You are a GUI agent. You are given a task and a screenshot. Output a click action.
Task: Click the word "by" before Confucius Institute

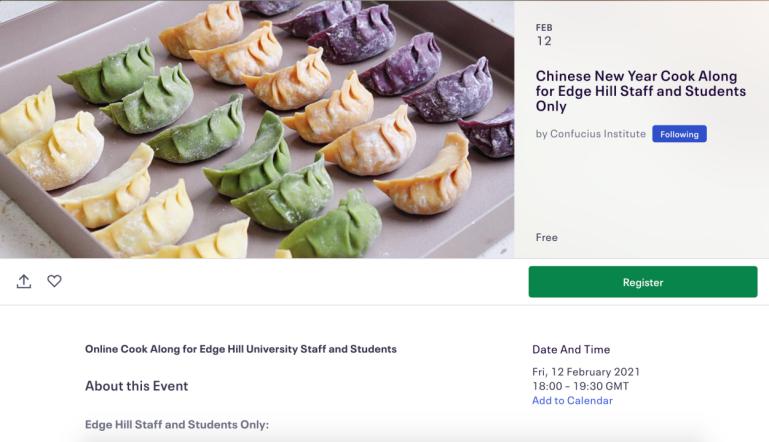[541, 134]
